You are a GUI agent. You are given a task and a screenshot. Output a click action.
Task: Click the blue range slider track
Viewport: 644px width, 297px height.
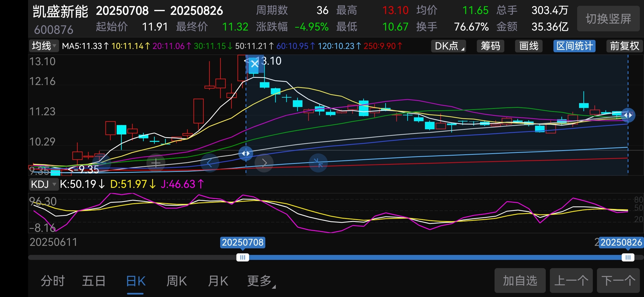(x=435, y=257)
